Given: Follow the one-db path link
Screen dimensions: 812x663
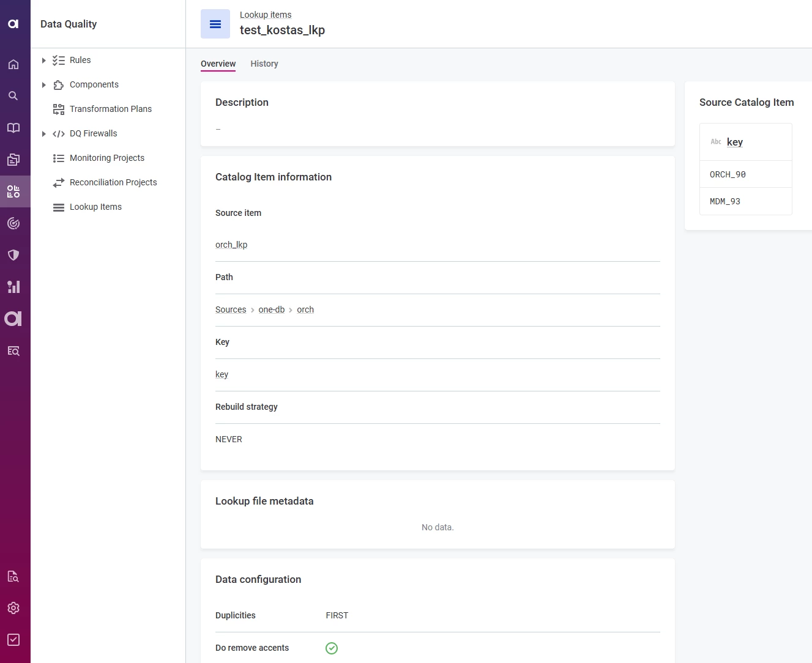Looking at the screenshot, I should (272, 309).
